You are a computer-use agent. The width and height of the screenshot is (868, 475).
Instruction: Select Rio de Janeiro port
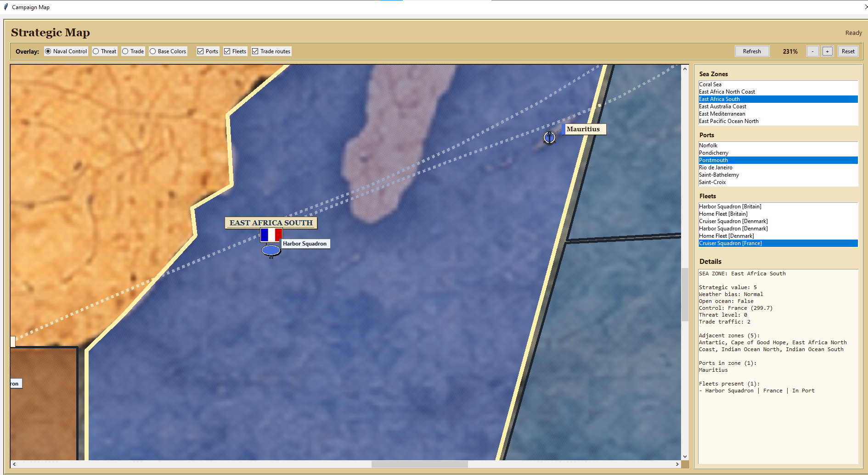(x=778, y=168)
